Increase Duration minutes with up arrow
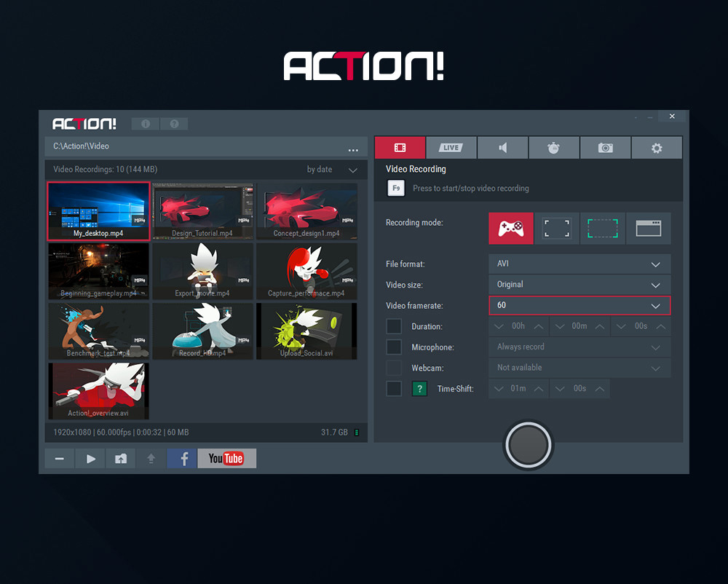 pyautogui.click(x=600, y=326)
